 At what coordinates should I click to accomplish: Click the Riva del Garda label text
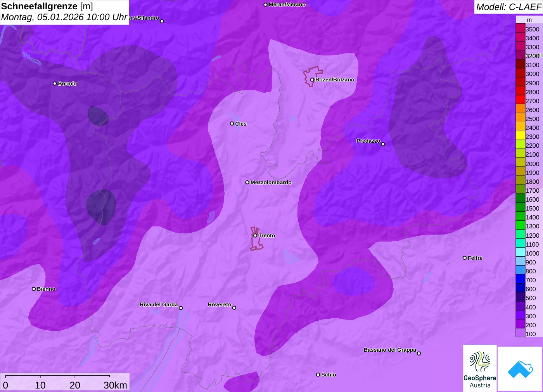click(x=159, y=304)
